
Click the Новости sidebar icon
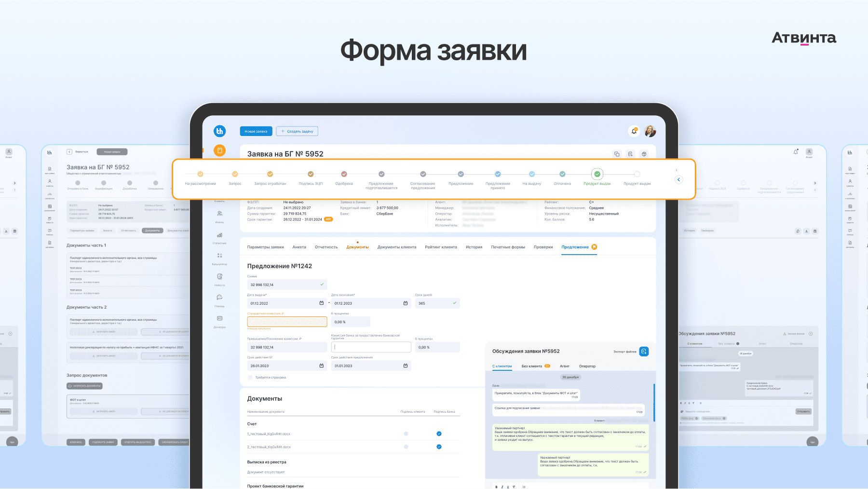219,277
